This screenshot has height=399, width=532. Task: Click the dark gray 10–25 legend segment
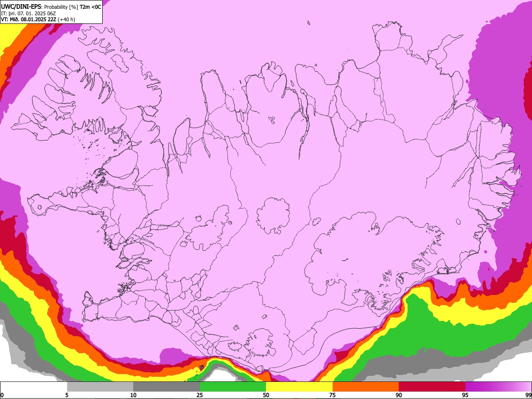(x=167, y=387)
